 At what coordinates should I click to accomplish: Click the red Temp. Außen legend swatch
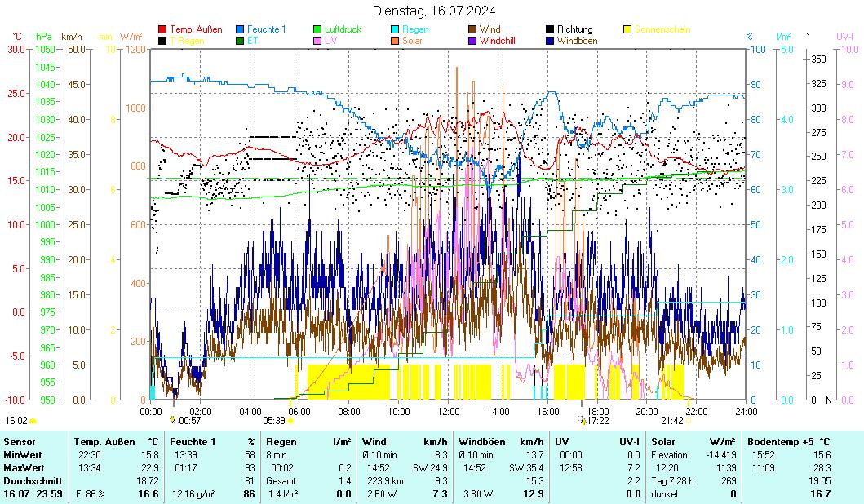pyautogui.click(x=162, y=29)
